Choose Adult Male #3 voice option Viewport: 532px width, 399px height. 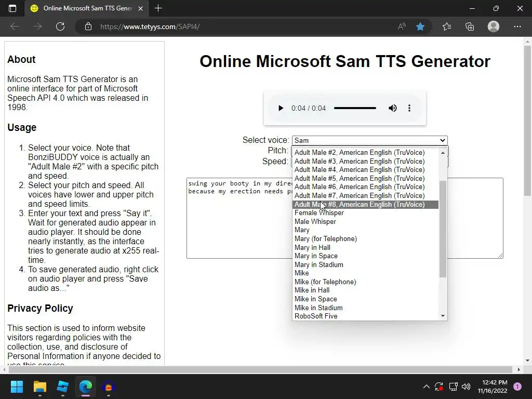click(366, 162)
